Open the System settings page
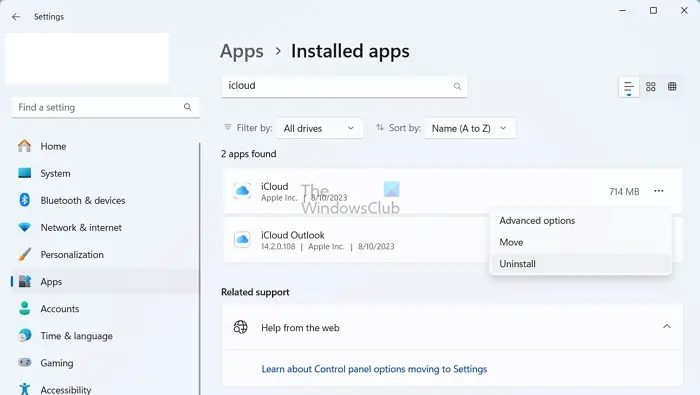Image resolution: width=700 pixels, height=395 pixels. pyautogui.click(x=55, y=174)
